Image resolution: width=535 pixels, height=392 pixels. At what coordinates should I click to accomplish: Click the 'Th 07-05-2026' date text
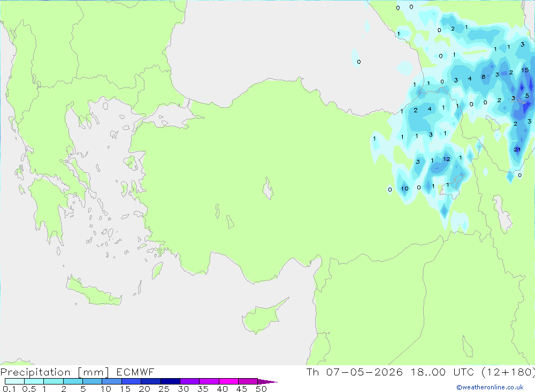pos(355,372)
